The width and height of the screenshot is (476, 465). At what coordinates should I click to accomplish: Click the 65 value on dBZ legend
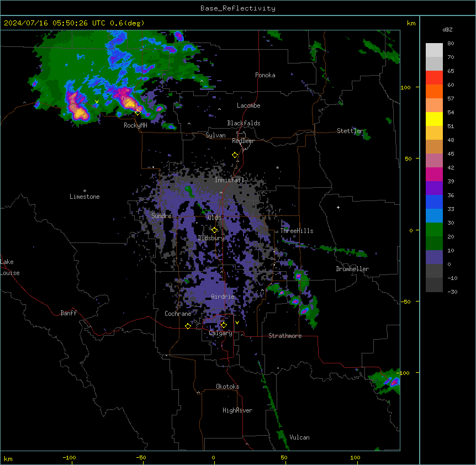pyautogui.click(x=451, y=71)
